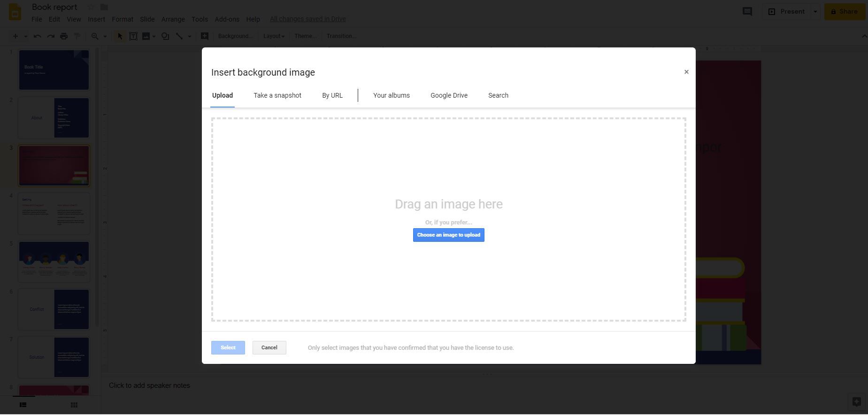Select slide 2 About thumbnail

54,118
